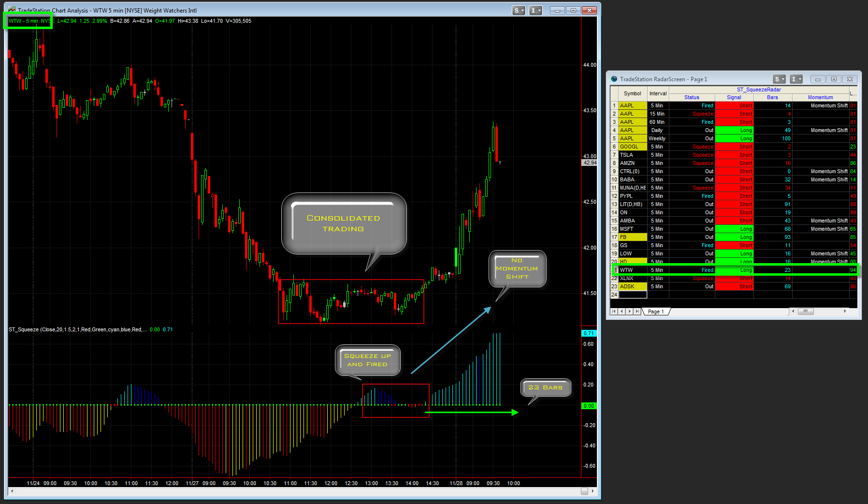
Task: Click Momentum Shift cell in BABA row
Action: point(821,179)
